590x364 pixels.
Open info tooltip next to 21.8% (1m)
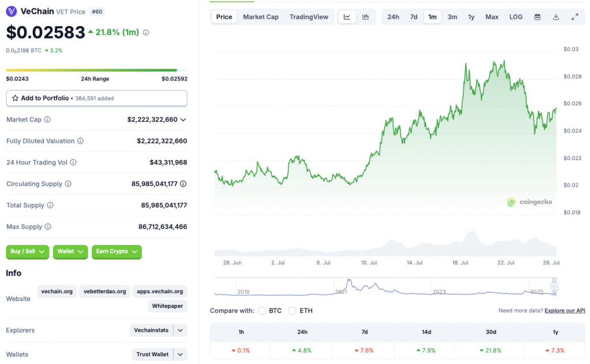click(146, 33)
